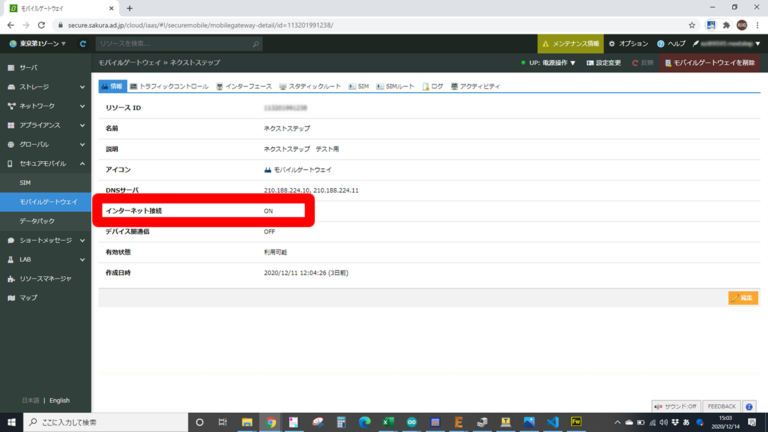Screen dimensions: 768x432
Task: Open the Windows notification center icon
Action: coord(752,422)
